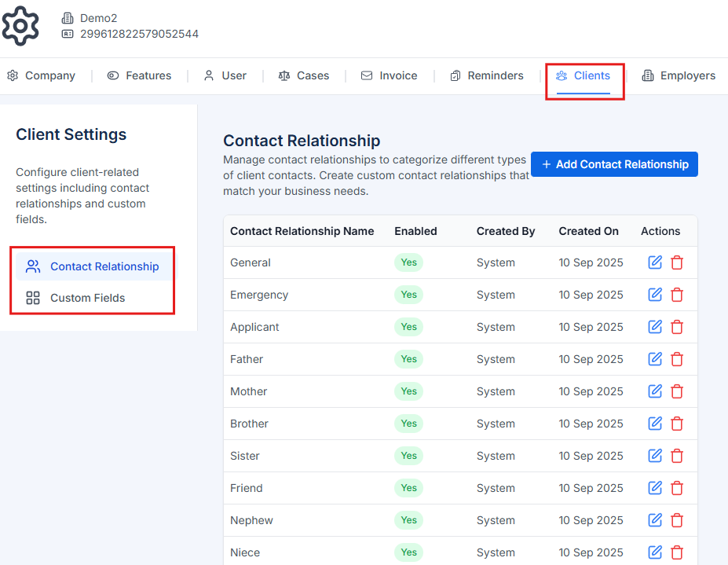Open the User settings tab

coord(225,75)
